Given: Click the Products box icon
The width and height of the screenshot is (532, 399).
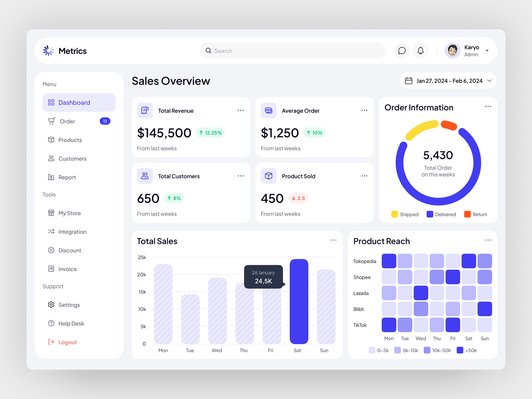Looking at the screenshot, I should pyautogui.click(x=51, y=140).
